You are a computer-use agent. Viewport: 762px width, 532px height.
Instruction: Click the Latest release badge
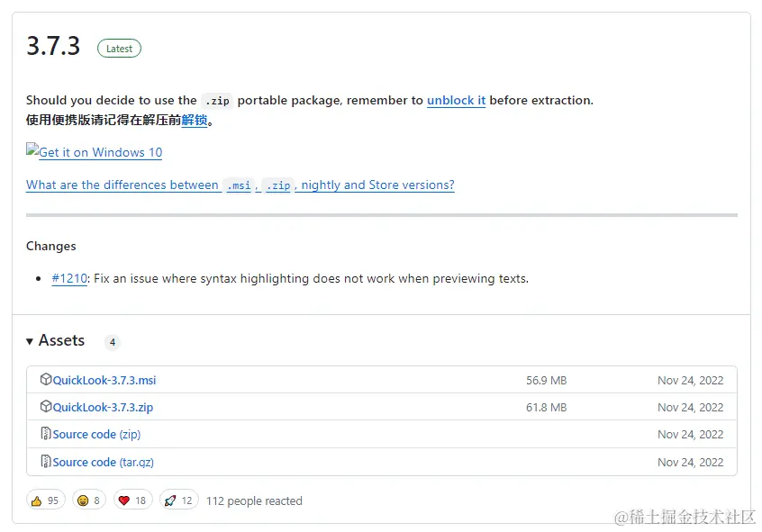click(119, 49)
